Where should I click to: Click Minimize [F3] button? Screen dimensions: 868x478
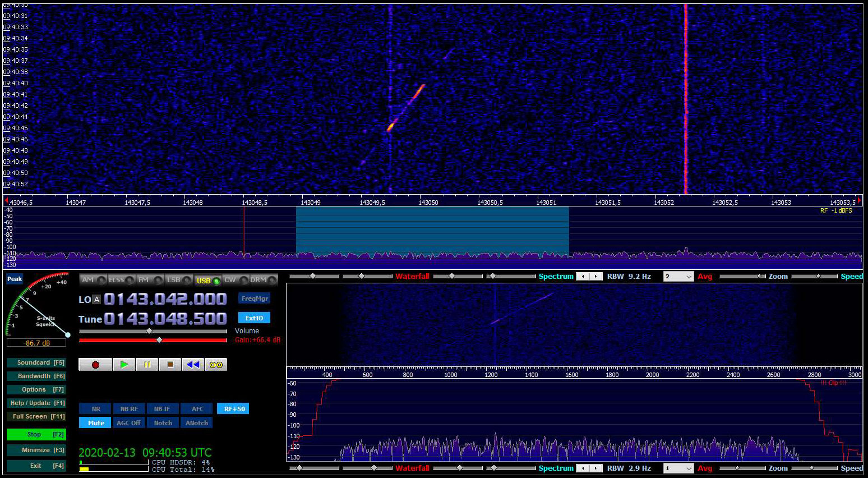click(x=36, y=450)
